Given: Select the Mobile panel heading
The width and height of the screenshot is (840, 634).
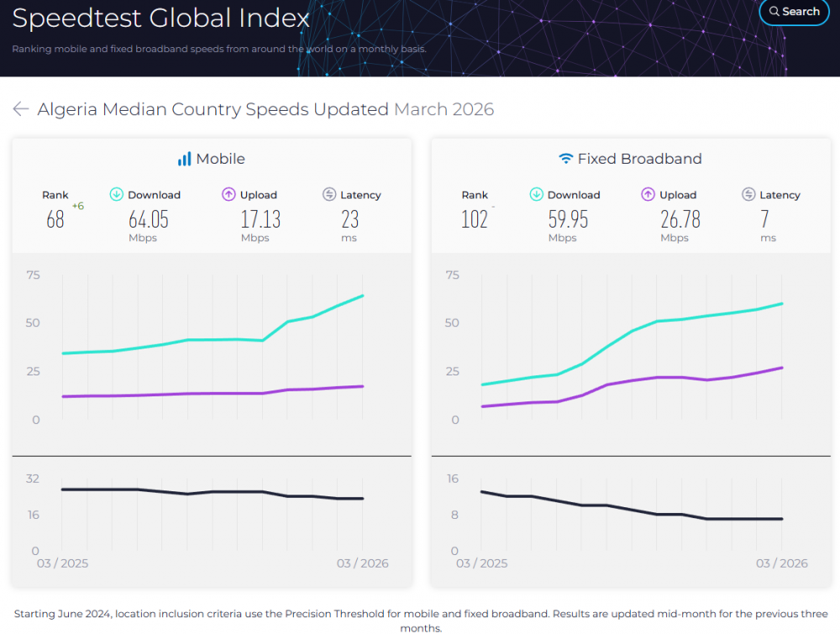Looking at the screenshot, I should [x=220, y=159].
